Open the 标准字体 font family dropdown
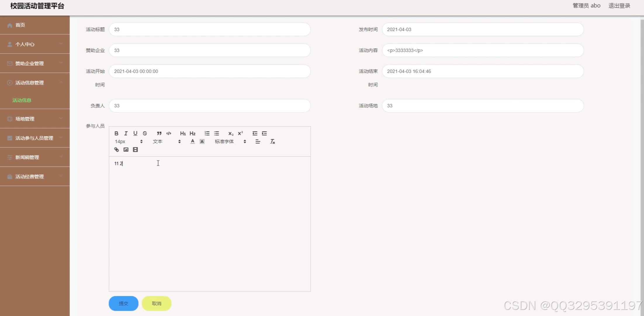644x316 pixels. 231,142
